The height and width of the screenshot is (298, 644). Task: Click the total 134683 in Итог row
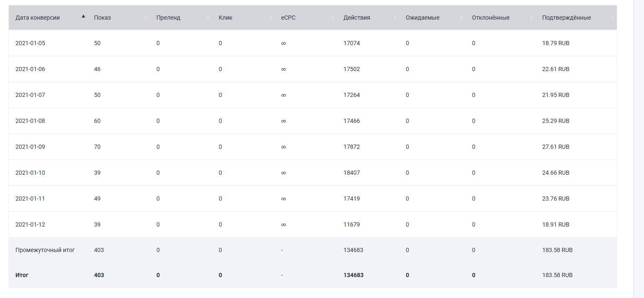tap(353, 275)
